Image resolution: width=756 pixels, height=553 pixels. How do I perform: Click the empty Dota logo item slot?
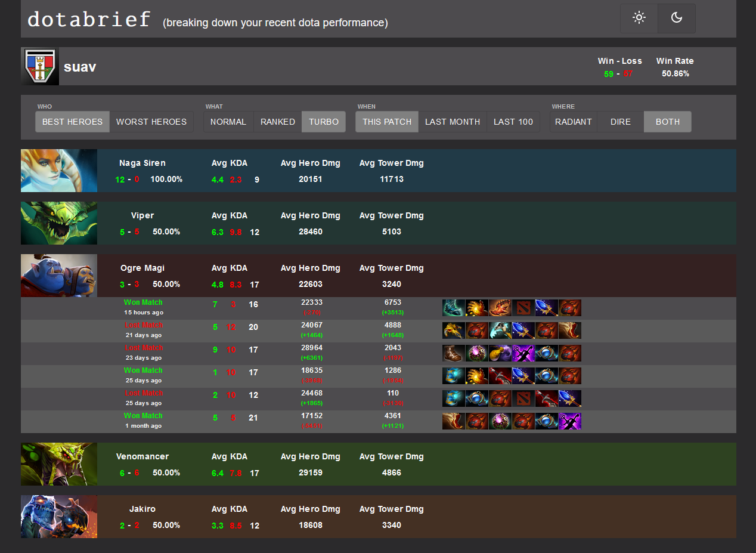(x=523, y=308)
